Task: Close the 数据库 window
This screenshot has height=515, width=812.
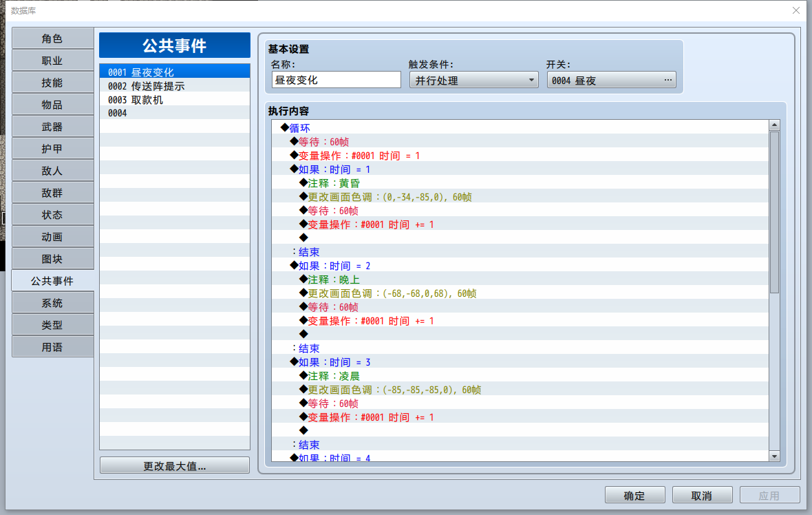Action: 796,10
